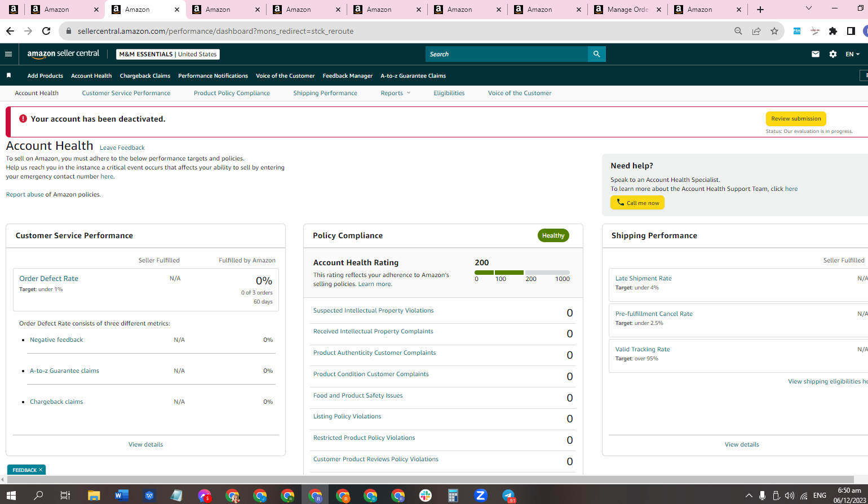Open the mail messages envelope icon
This screenshot has width=868, height=504.
point(816,54)
